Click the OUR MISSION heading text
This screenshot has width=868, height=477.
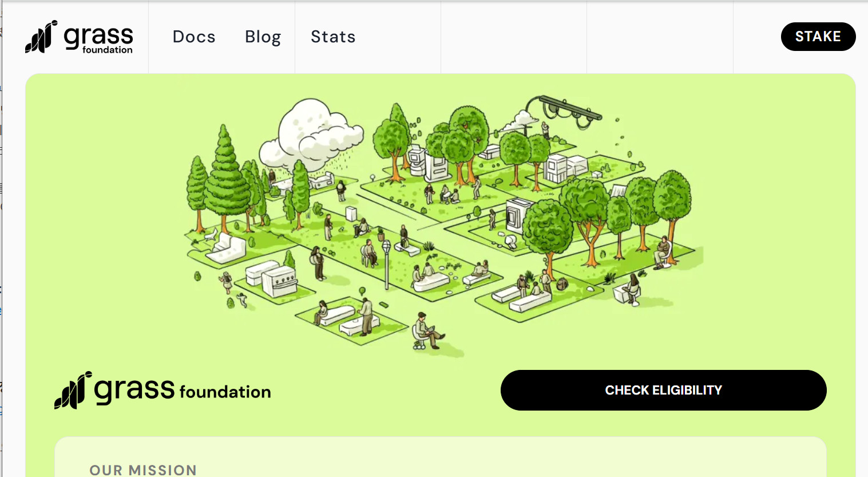point(143,470)
